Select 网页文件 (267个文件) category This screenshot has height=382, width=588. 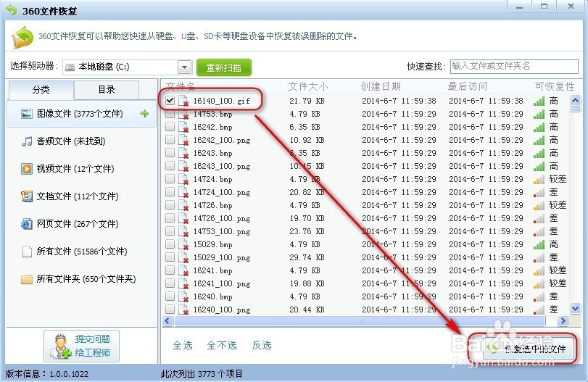tap(81, 224)
